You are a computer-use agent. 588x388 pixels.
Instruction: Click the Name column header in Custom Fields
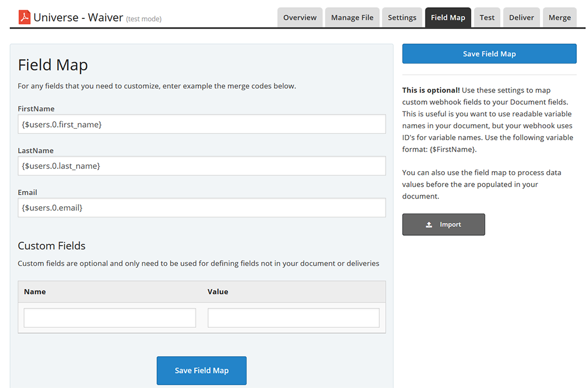35,292
